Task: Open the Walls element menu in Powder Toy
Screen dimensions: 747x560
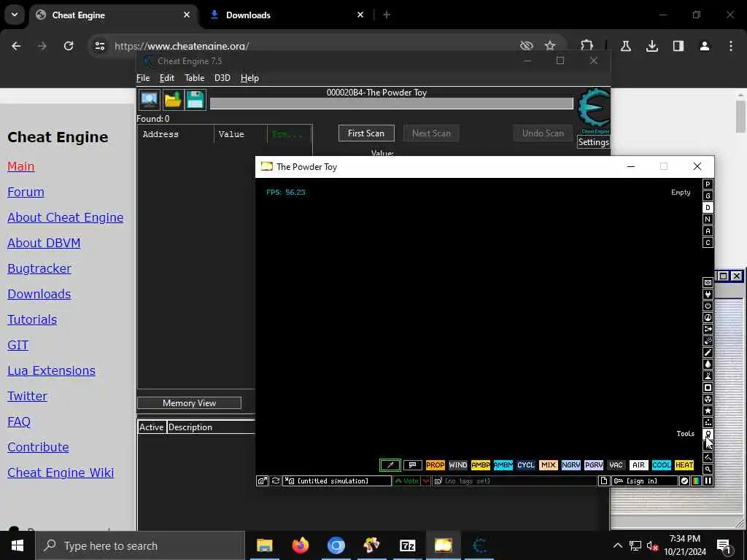Action: click(708, 282)
